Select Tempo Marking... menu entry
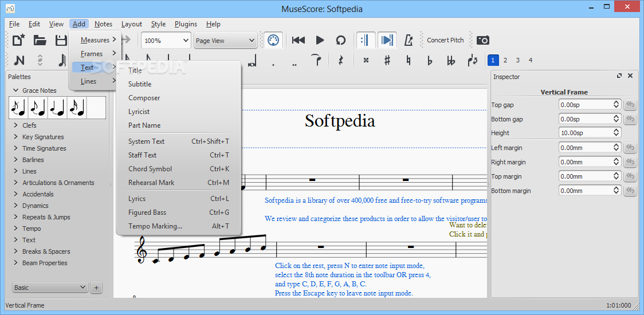Viewport: 644px width, 315px height. 179,226
